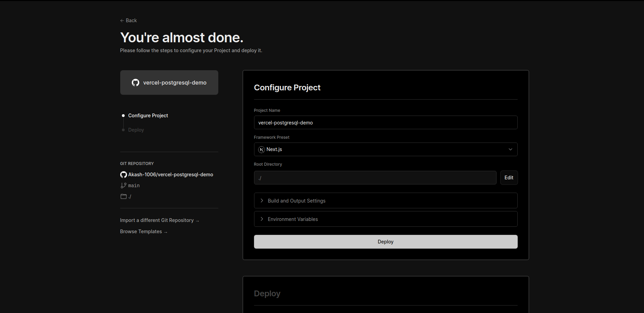Screen dimensions: 644x313
Task: Open the Akash-1006/vercel-postgresql-demo repository link
Action: pos(171,175)
